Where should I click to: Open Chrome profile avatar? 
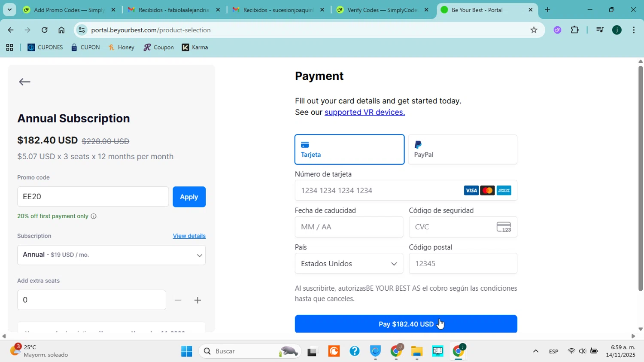tap(617, 30)
